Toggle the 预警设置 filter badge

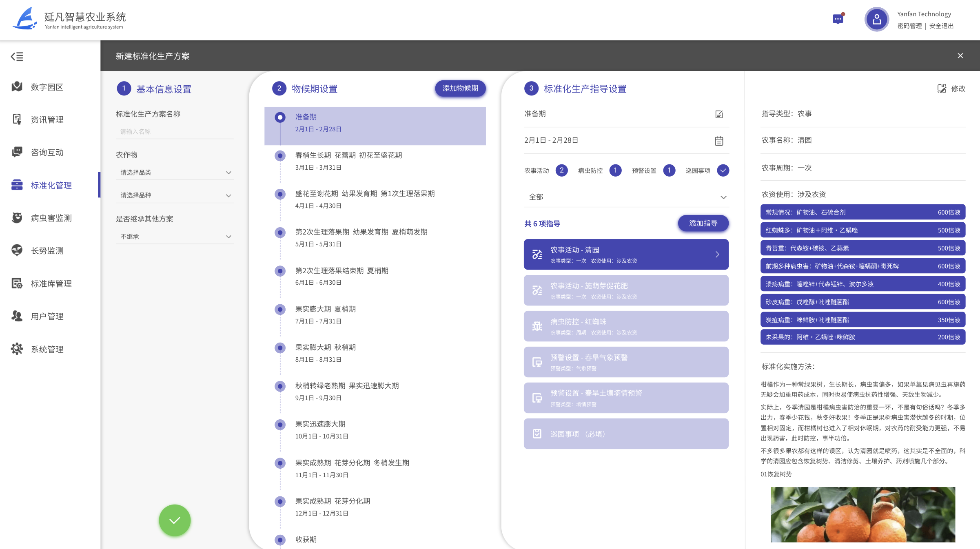click(x=669, y=170)
